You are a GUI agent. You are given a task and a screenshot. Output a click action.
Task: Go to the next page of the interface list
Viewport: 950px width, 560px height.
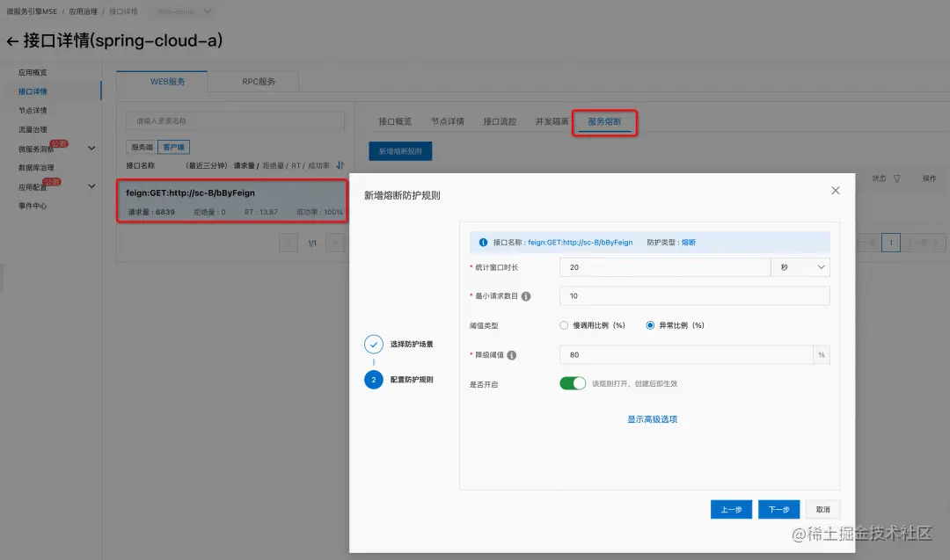click(x=334, y=243)
